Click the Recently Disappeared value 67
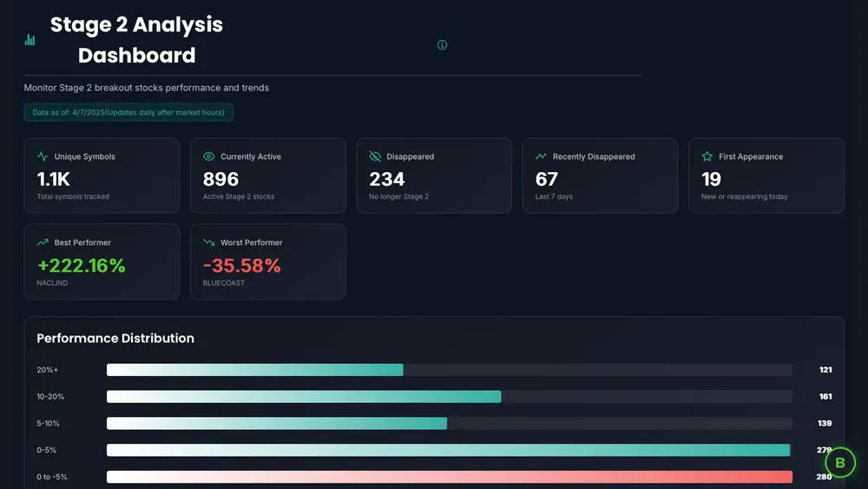 tap(546, 179)
